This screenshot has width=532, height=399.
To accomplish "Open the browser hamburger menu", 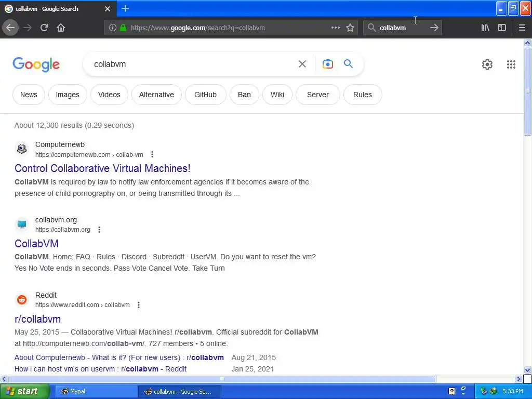I will 522,28.
